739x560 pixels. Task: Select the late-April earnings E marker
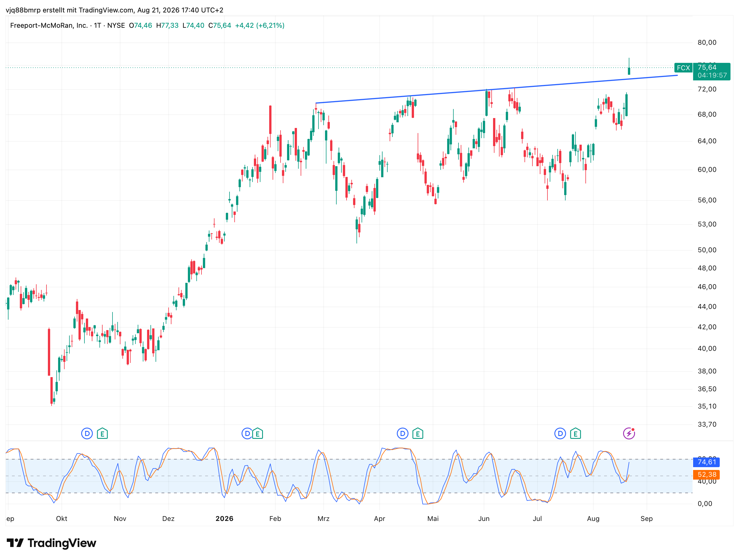[x=418, y=433]
